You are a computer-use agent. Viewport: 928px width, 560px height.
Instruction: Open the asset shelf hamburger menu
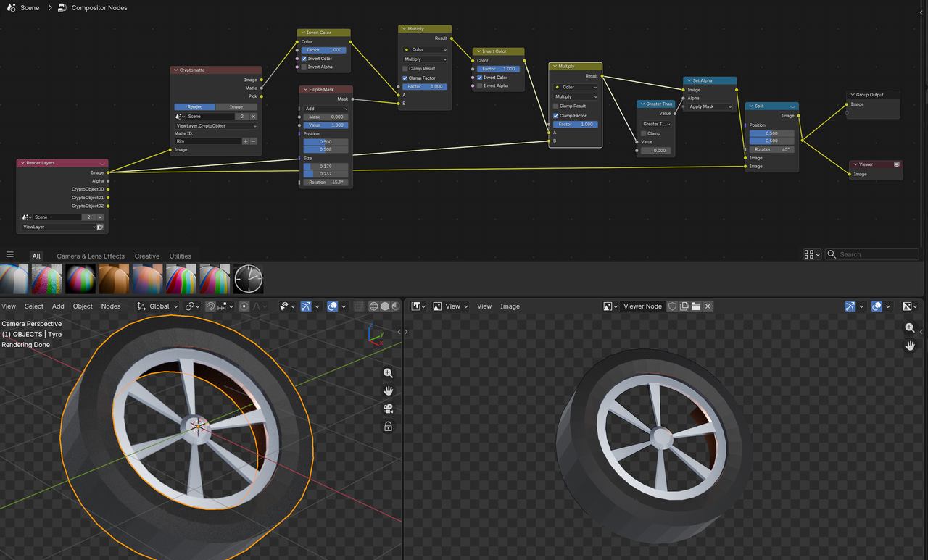coord(10,255)
